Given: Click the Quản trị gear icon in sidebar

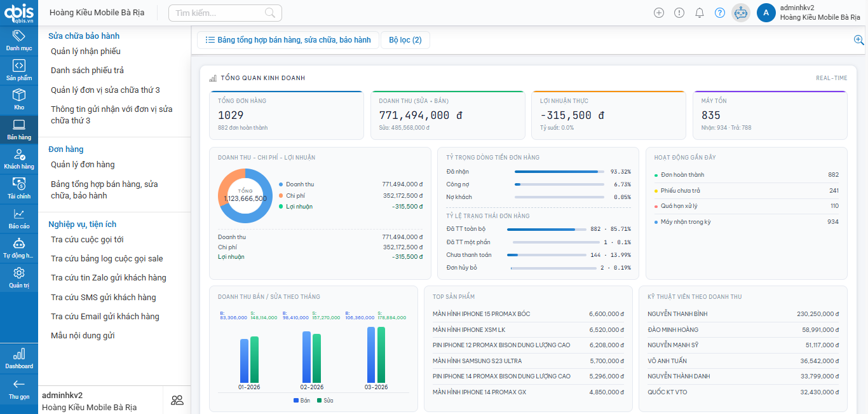Looking at the screenshot, I should point(18,275).
